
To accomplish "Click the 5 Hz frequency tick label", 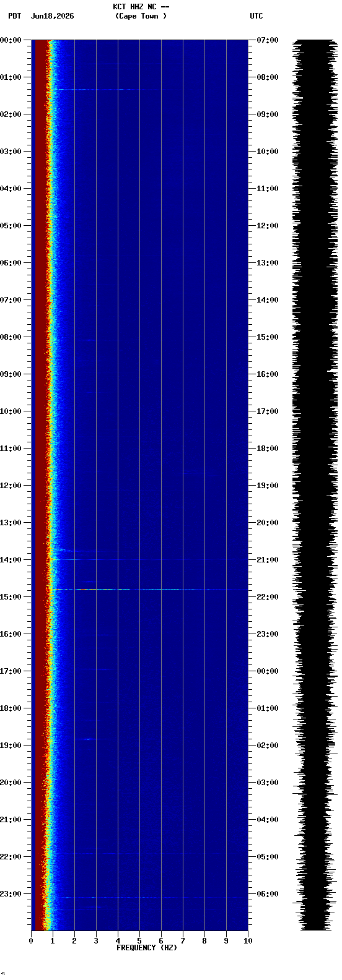I will (x=139, y=941).
